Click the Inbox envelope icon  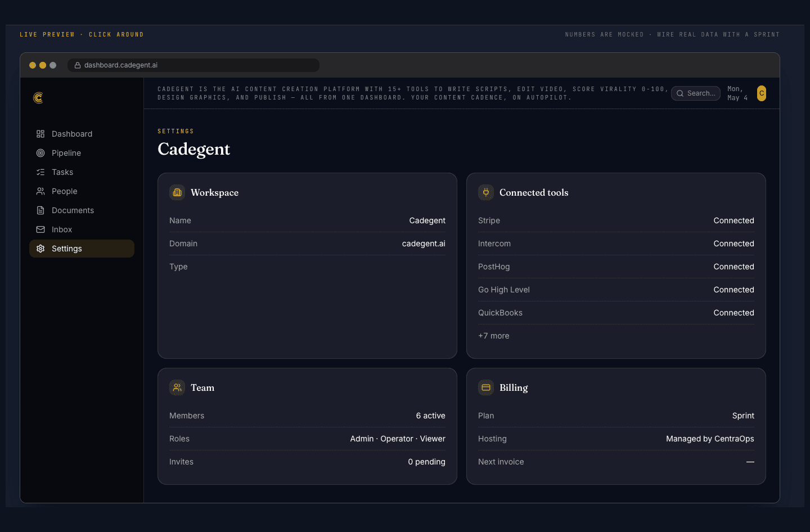click(40, 229)
